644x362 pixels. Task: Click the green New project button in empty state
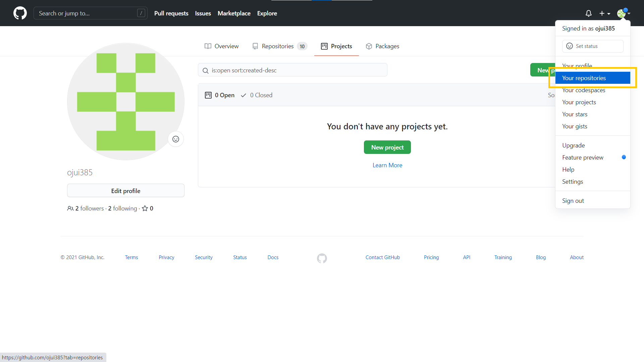(x=387, y=147)
